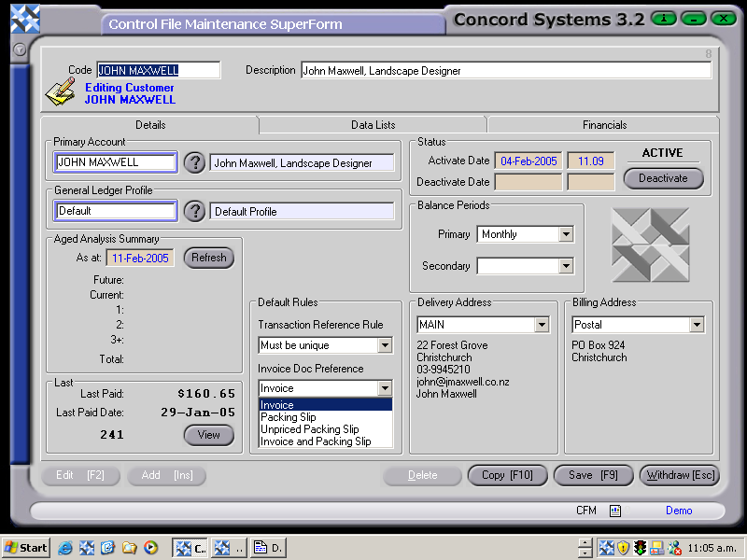This screenshot has height=560, width=747.
Task: Launch Internet Explorer from quick launch
Action: point(64,547)
